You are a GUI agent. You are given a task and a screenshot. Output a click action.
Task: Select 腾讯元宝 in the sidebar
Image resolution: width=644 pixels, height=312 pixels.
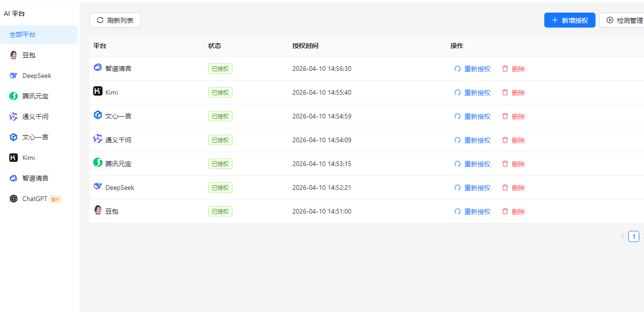click(39, 96)
